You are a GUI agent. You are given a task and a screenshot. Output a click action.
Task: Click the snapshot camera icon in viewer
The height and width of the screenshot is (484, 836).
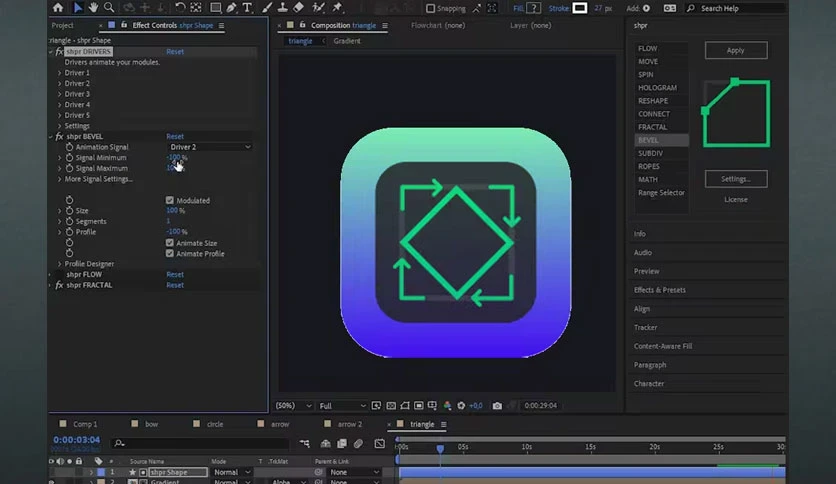(x=497, y=406)
